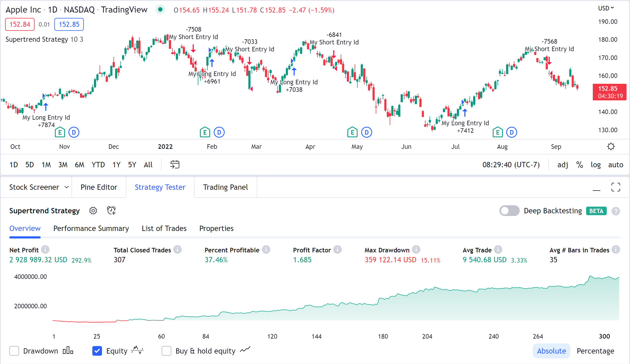Select the 1Y time range
This screenshot has width=630, height=364.
(116, 165)
